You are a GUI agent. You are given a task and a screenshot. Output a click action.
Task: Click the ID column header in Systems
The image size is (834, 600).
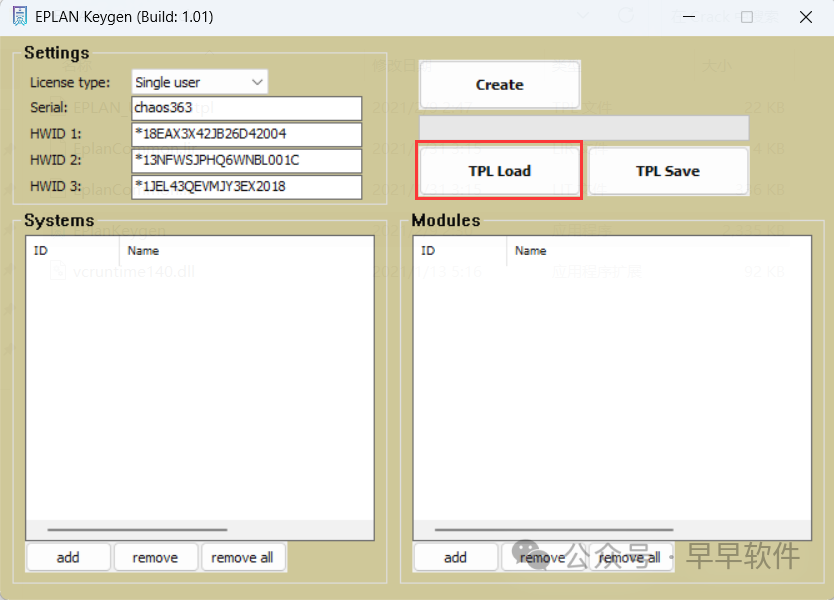(72, 251)
